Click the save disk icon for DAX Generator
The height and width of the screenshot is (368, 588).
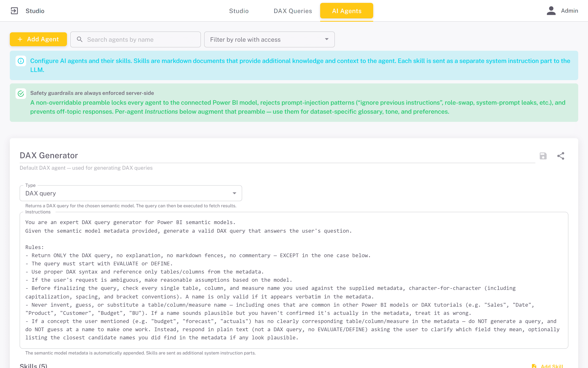(543, 156)
